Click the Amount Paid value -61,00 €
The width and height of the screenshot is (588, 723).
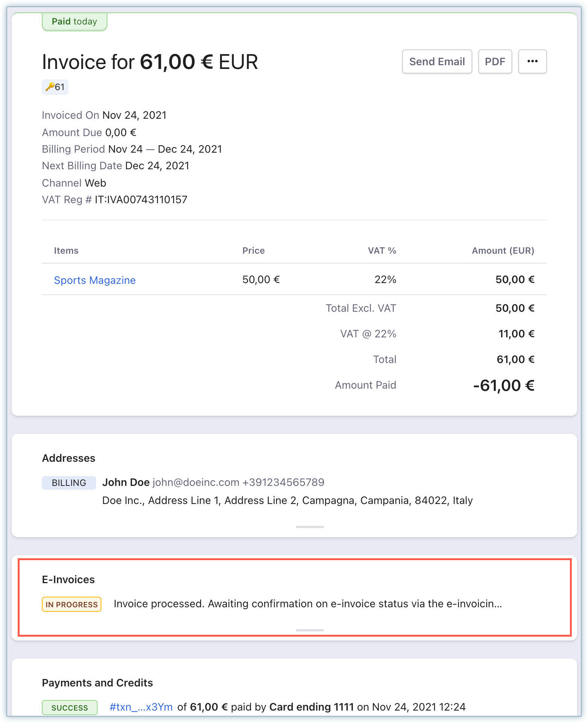pyautogui.click(x=504, y=385)
